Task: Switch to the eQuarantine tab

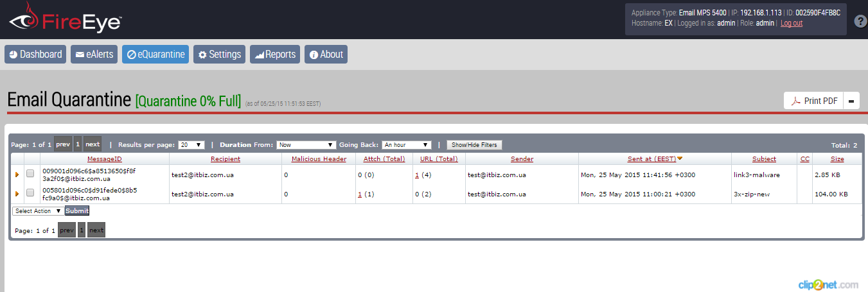Action: click(155, 55)
